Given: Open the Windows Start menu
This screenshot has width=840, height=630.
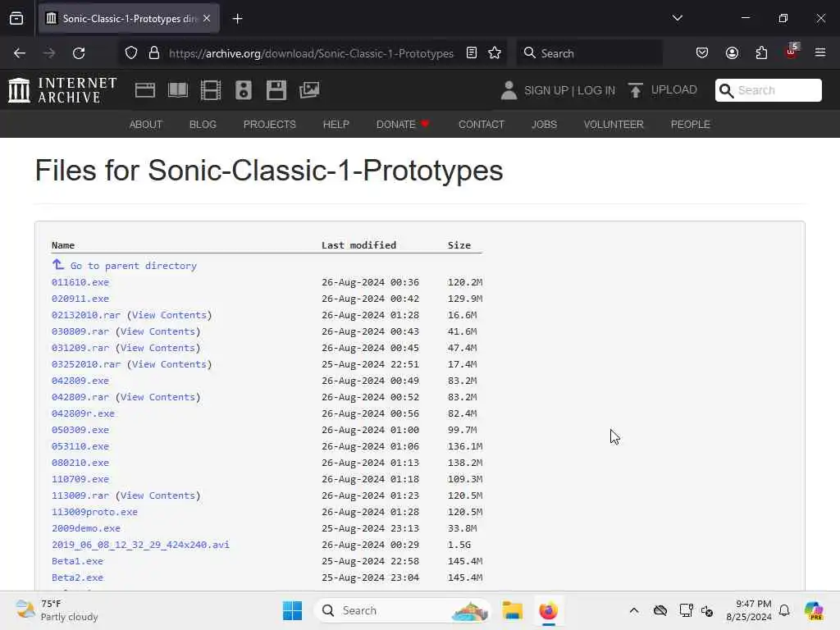Looking at the screenshot, I should pyautogui.click(x=293, y=610).
